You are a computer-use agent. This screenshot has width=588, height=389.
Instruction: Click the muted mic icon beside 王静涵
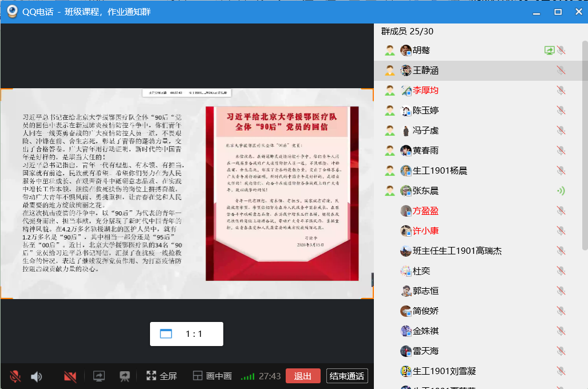[561, 70]
